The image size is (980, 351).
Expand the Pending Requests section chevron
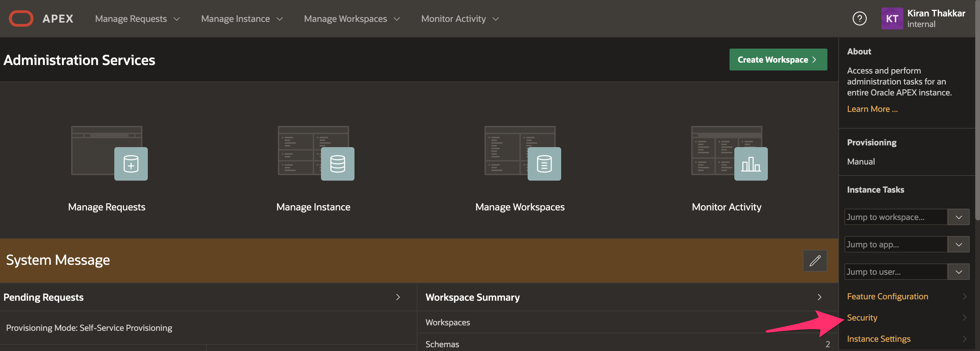point(398,297)
